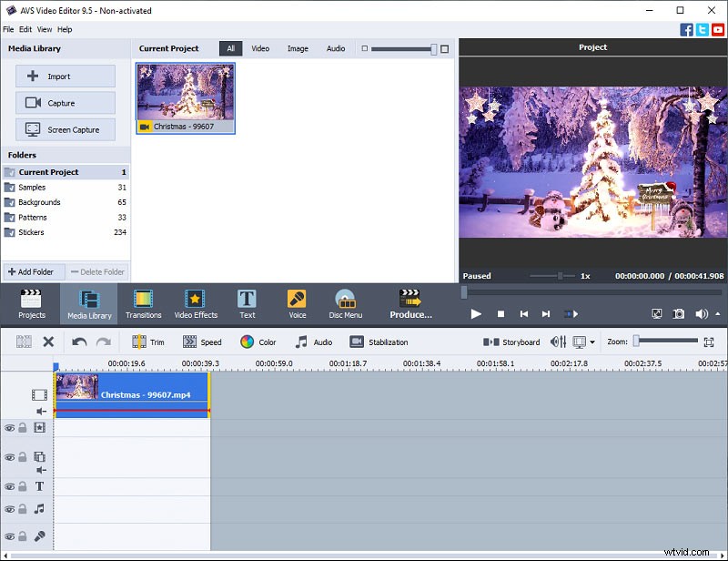
Task: Open the Projects section
Action: click(31, 304)
